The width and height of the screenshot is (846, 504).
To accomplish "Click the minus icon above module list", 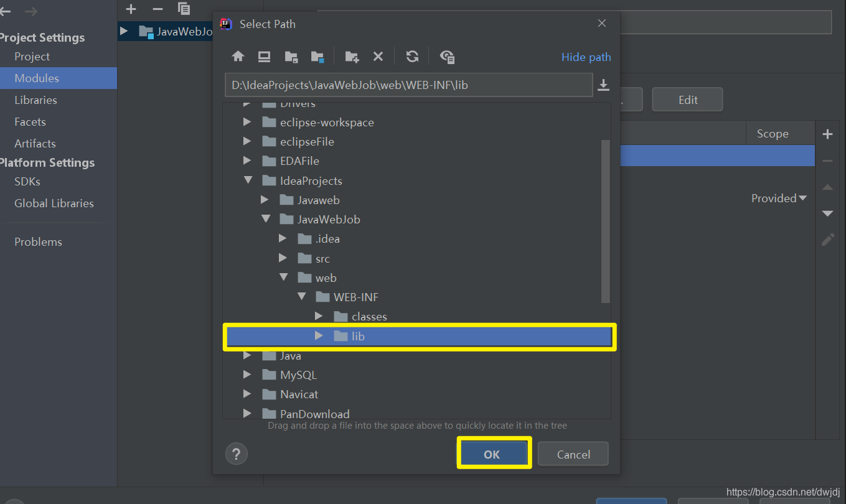I will pyautogui.click(x=157, y=9).
